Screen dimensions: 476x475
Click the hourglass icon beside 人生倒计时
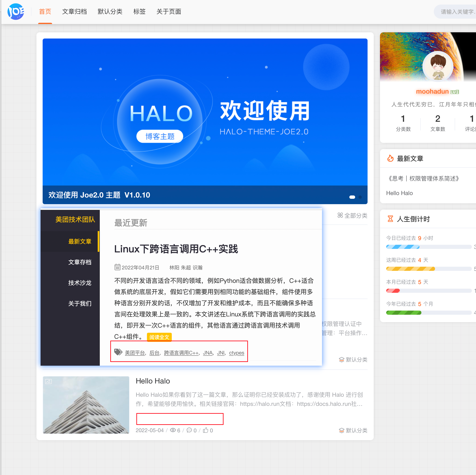pyautogui.click(x=390, y=219)
